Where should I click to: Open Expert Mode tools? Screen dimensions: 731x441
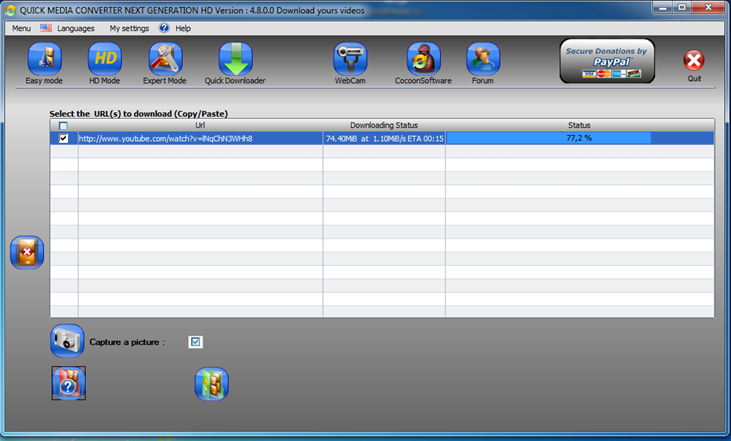[x=165, y=59]
